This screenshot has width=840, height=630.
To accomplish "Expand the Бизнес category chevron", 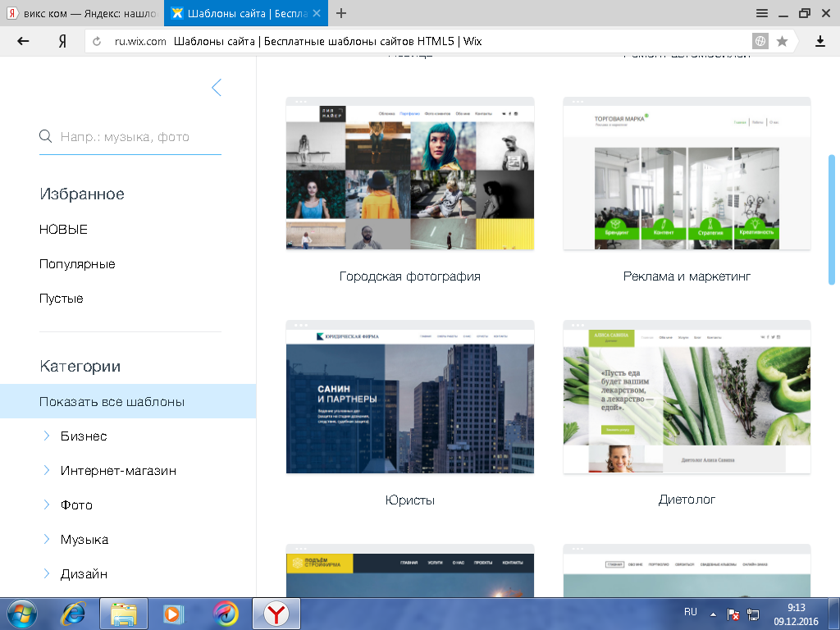I will (x=47, y=436).
